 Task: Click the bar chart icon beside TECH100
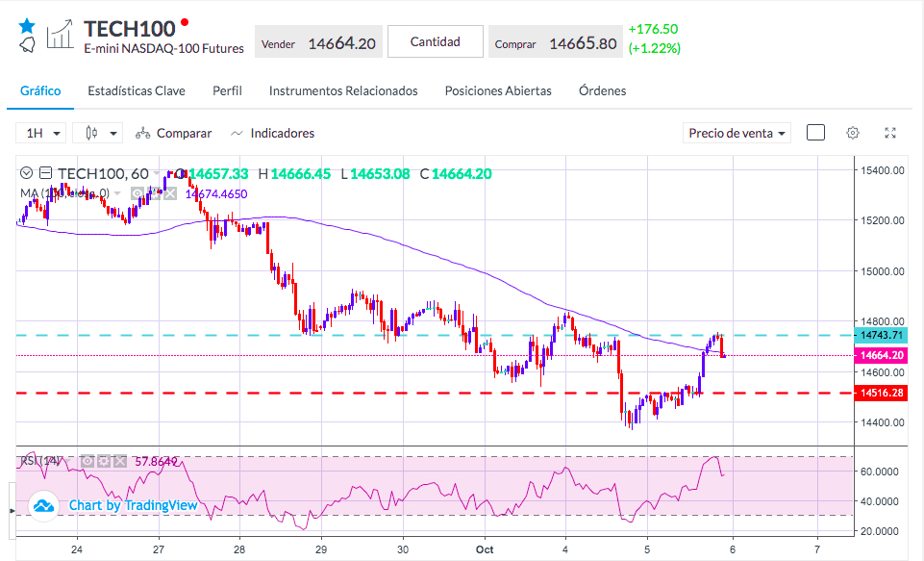[61, 35]
